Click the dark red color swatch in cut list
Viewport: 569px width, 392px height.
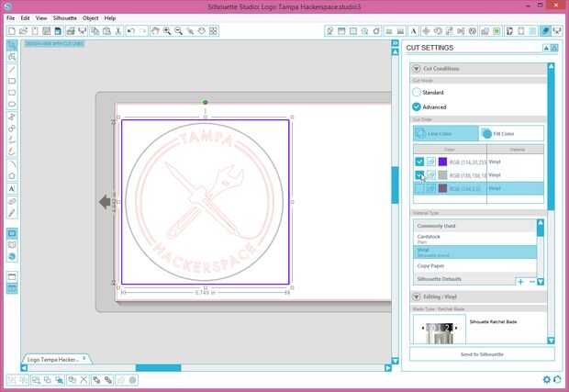coord(442,188)
